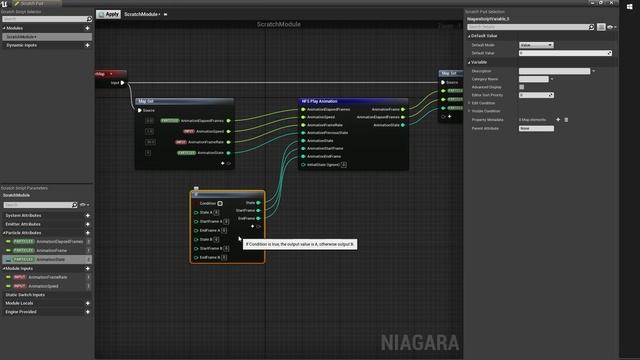Add a new module with Modules plus icon
Screen dimensions: 640x360
point(87,28)
